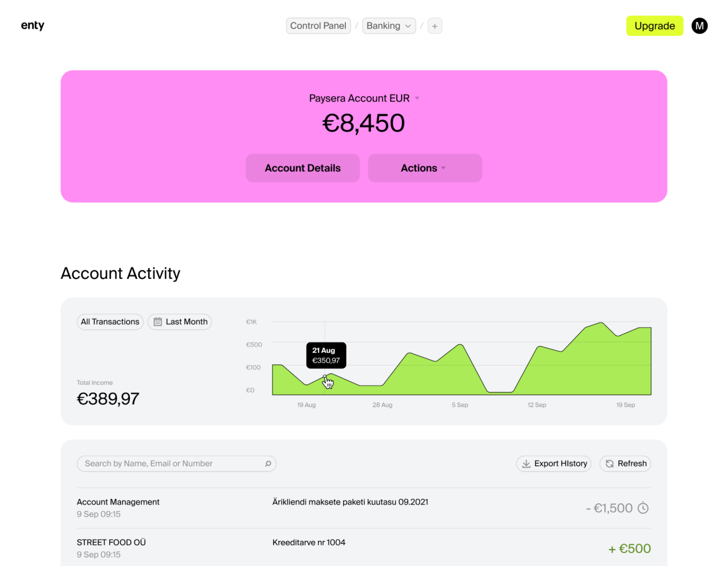728x566 pixels.
Task: Click the 12 Sep axis label
Action: tap(537, 405)
